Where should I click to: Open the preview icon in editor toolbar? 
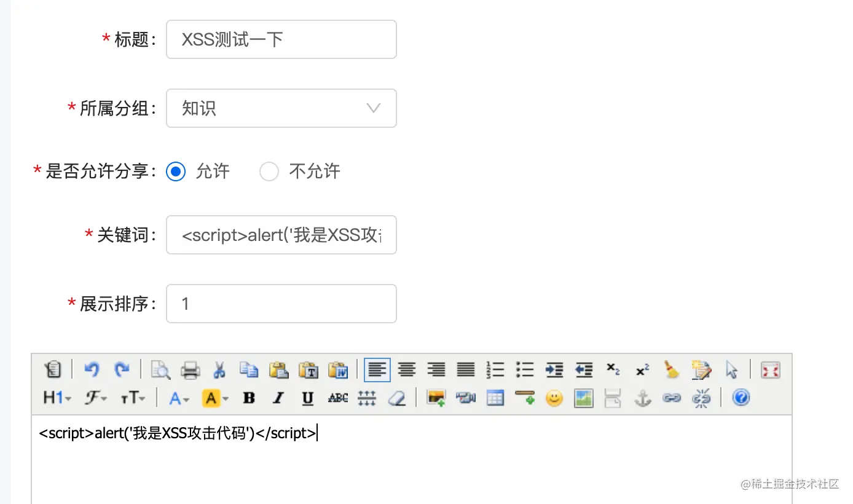point(160,369)
